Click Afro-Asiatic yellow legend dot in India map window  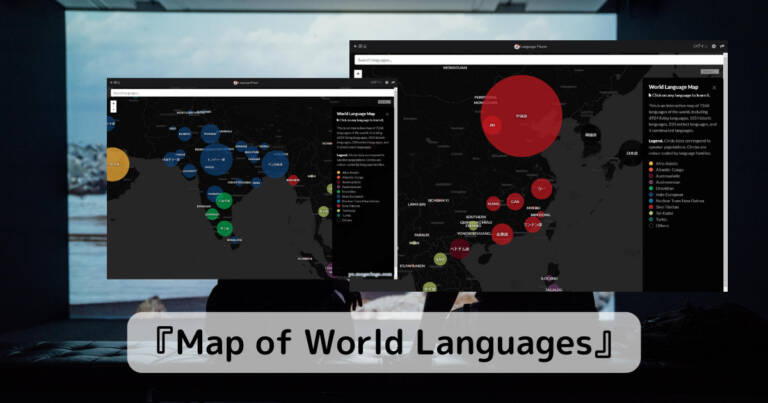pyautogui.click(x=338, y=173)
